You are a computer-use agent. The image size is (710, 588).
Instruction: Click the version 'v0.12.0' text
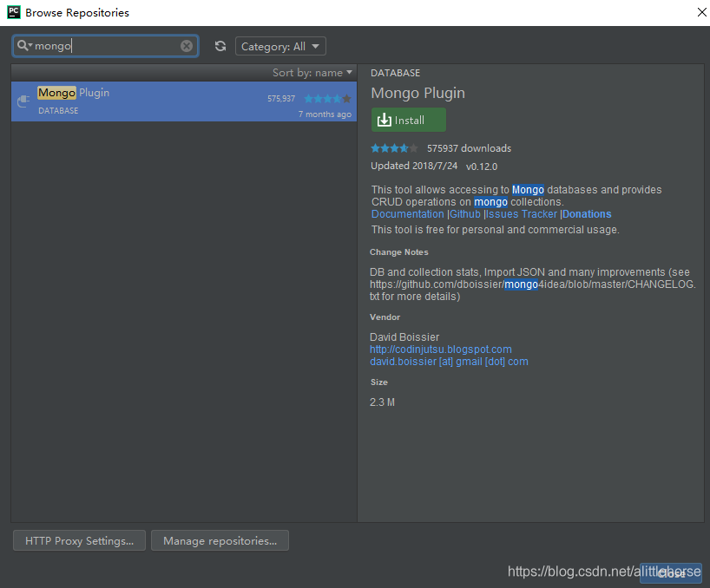click(x=482, y=167)
